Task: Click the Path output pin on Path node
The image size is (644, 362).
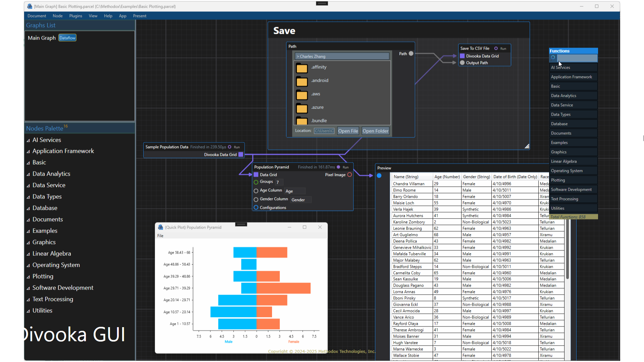Action: coord(411,54)
